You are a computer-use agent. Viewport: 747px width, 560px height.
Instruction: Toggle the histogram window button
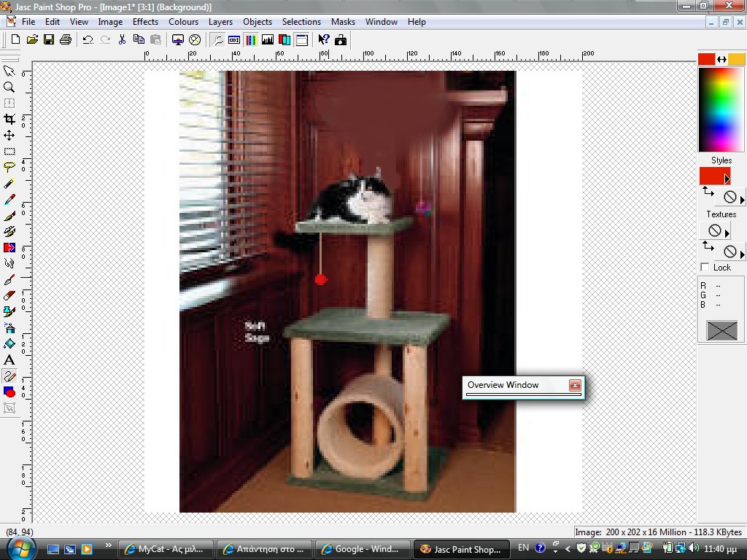267,39
